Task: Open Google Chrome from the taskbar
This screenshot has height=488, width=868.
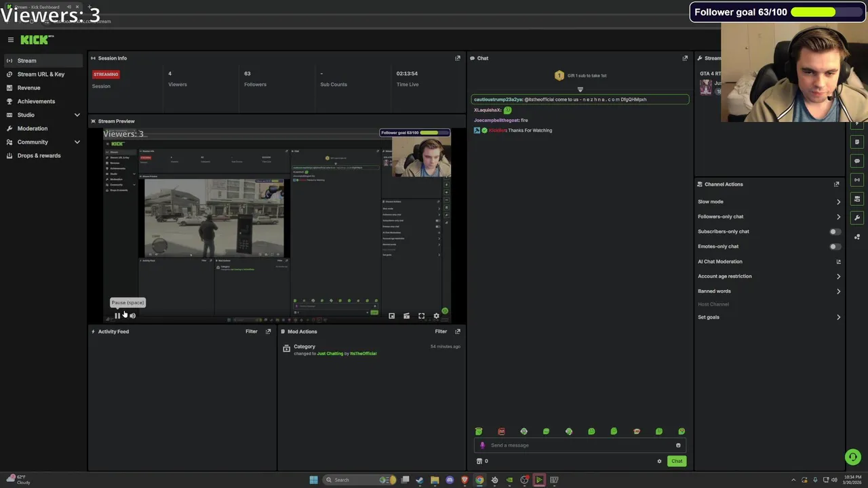Action: click(479, 480)
